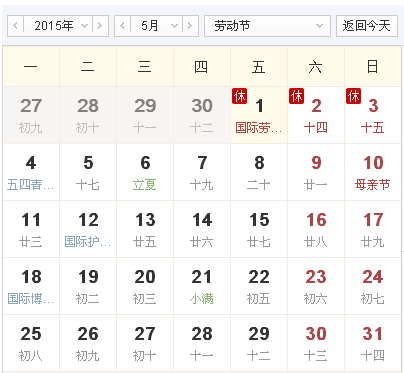404x373 pixels.
Task: Select May 26 初九 date
Action: click(88, 343)
